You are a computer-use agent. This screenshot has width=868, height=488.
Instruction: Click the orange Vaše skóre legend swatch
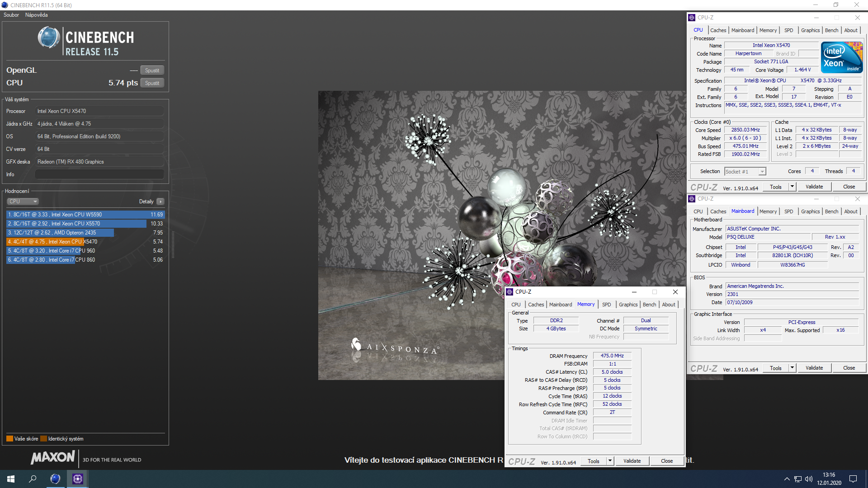pyautogui.click(x=9, y=439)
